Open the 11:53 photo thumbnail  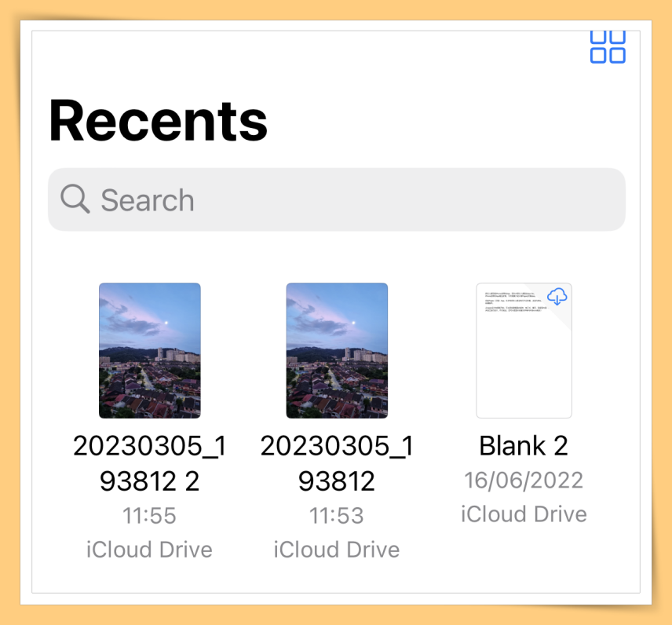[337, 350]
